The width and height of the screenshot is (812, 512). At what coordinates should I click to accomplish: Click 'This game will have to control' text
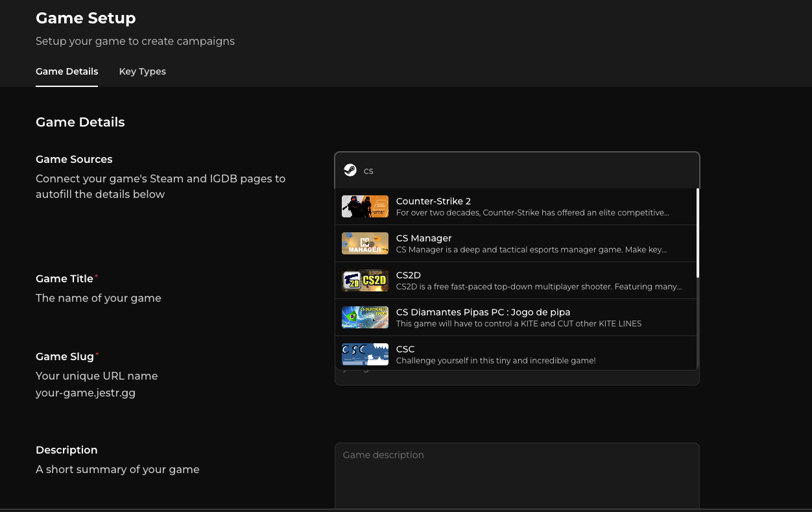(x=519, y=324)
